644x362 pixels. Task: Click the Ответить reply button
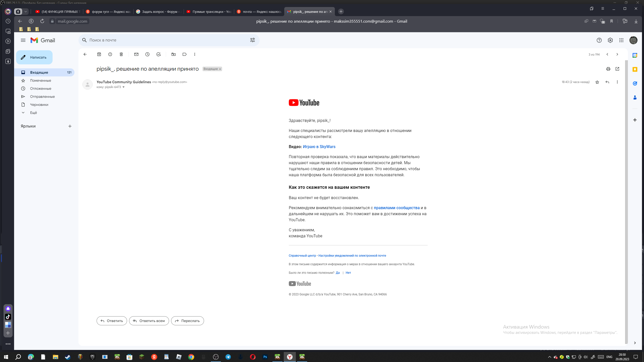point(112,321)
